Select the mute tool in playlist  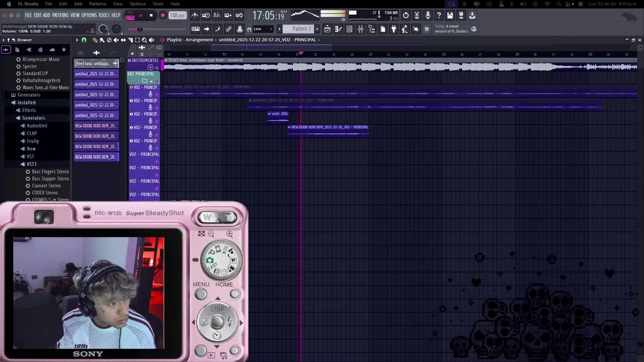(x=116, y=40)
